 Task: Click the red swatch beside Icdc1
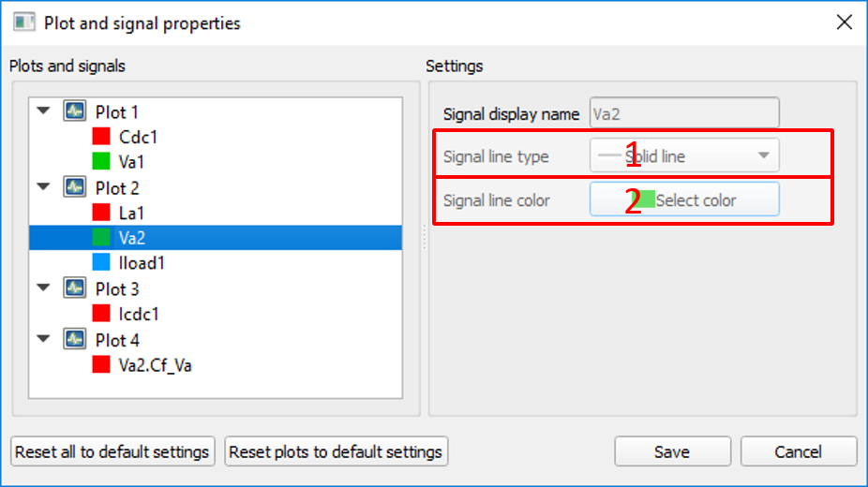101,314
